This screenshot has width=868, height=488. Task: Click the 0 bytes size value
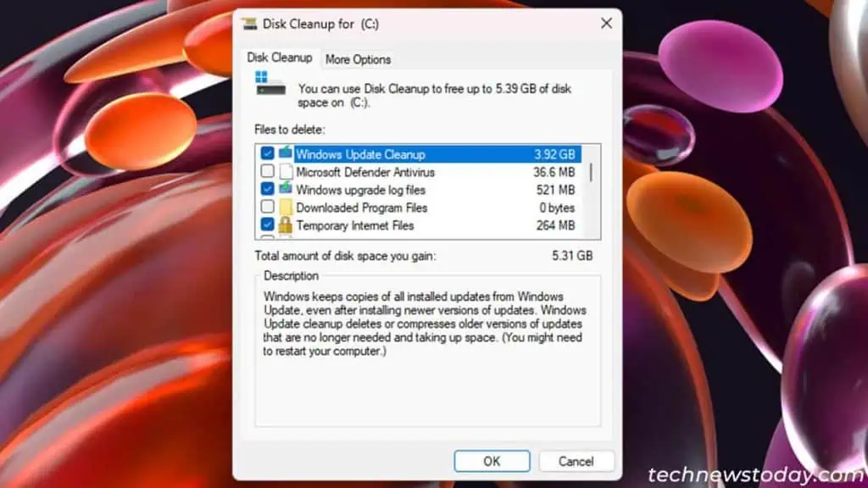coord(557,208)
